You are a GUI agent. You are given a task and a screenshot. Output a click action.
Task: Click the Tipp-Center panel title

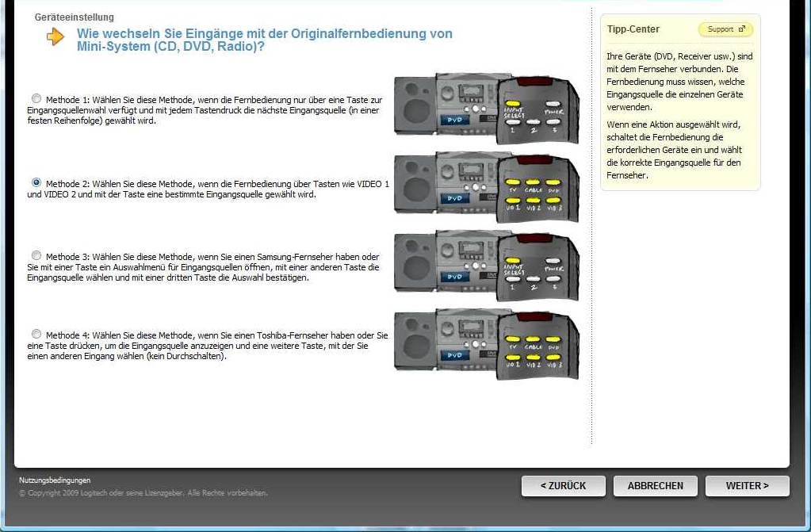633,29
